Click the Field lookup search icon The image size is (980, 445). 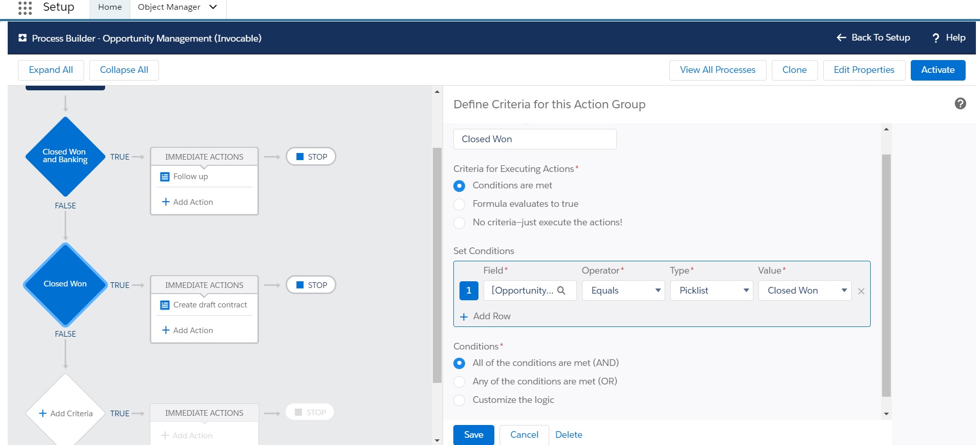pos(561,291)
